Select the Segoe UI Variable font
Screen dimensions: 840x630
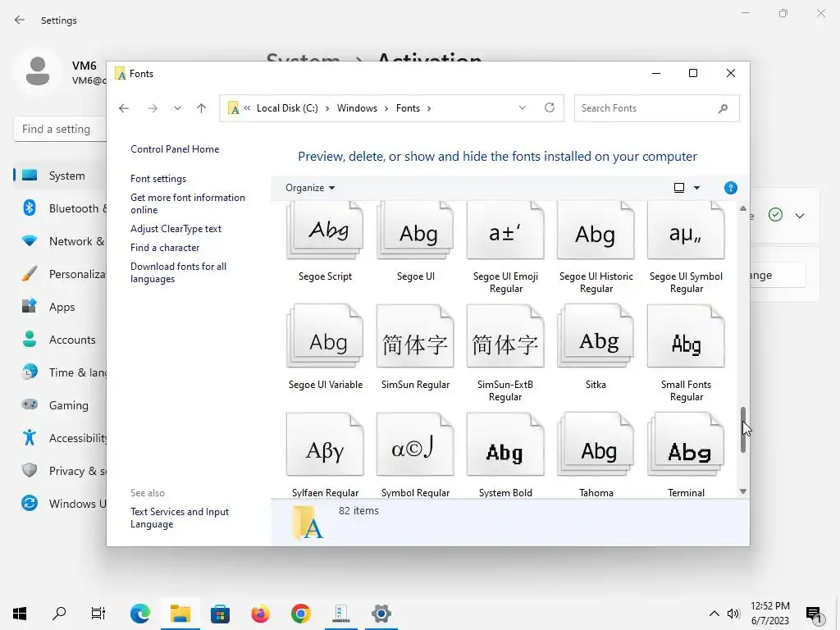pyautogui.click(x=325, y=336)
